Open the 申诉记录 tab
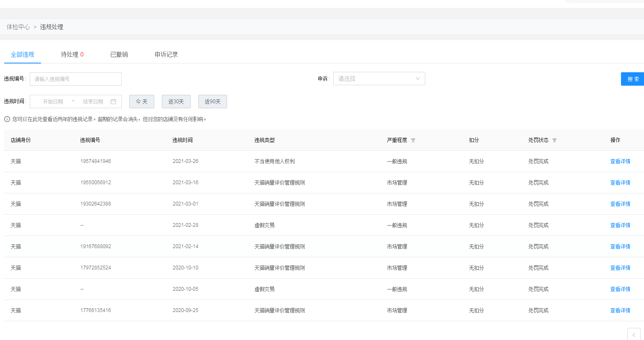 pyautogui.click(x=166, y=54)
